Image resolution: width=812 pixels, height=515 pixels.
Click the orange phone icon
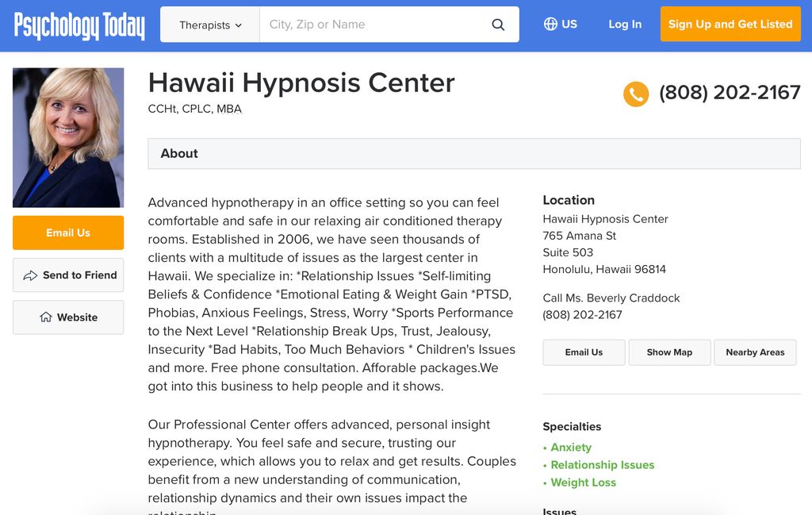tap(635, 94)
